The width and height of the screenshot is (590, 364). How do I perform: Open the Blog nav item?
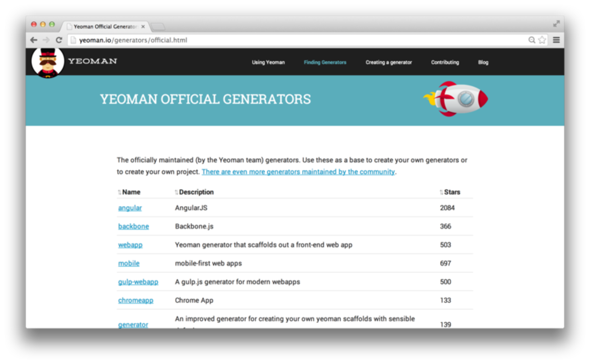coord(483,63)
